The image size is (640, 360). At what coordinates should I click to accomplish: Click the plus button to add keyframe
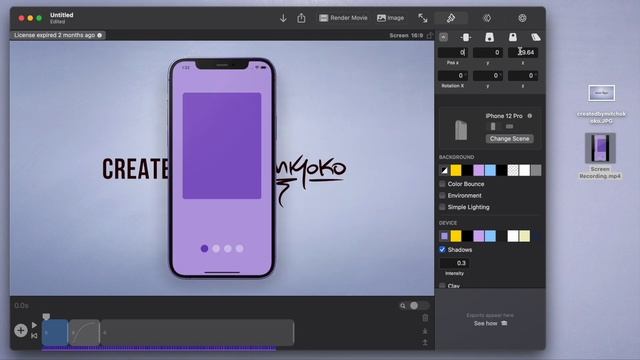(21, 331)
